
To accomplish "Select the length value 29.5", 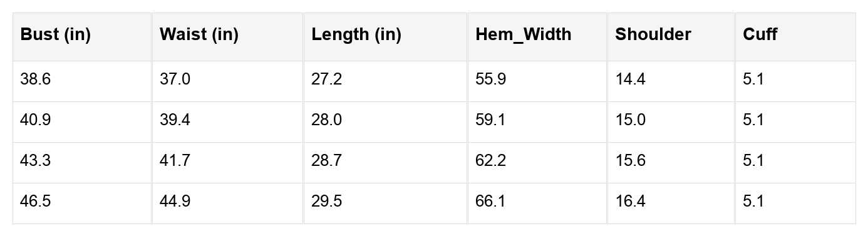I will (x=327, y=202).
